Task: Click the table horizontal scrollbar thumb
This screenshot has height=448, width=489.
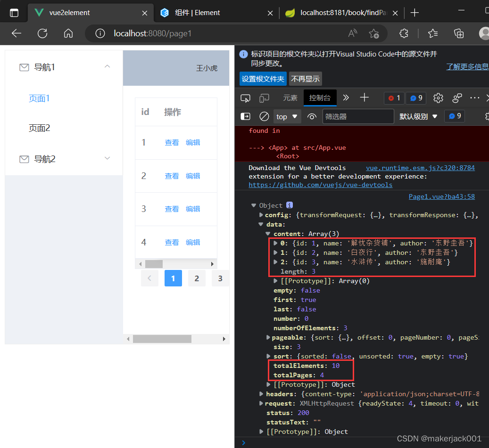Action: pos(154,264)
